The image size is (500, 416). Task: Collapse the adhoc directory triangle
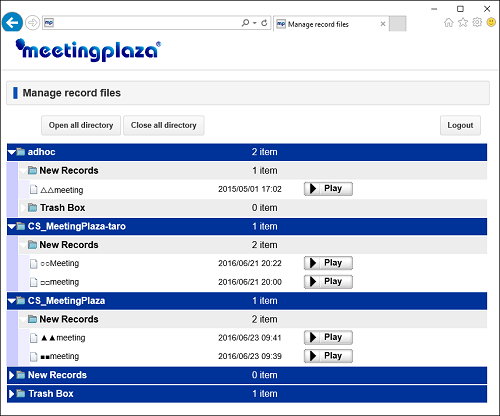tap(11, 152)
